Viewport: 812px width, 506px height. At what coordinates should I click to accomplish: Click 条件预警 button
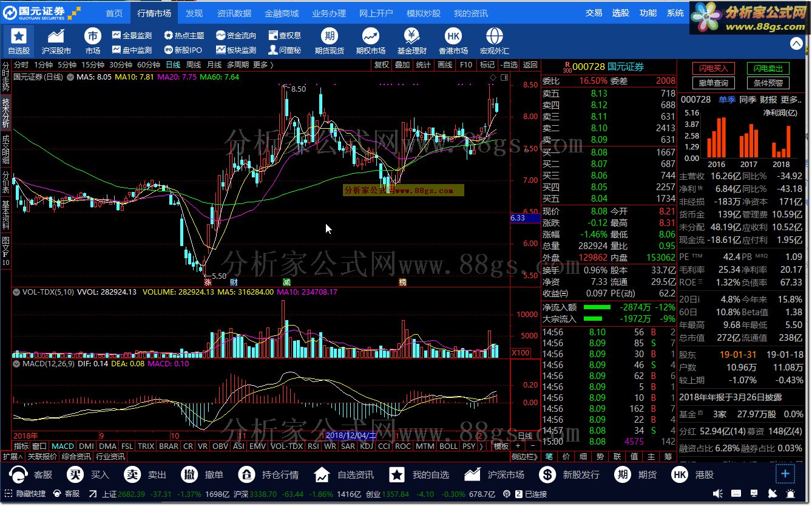pos(768,83)
